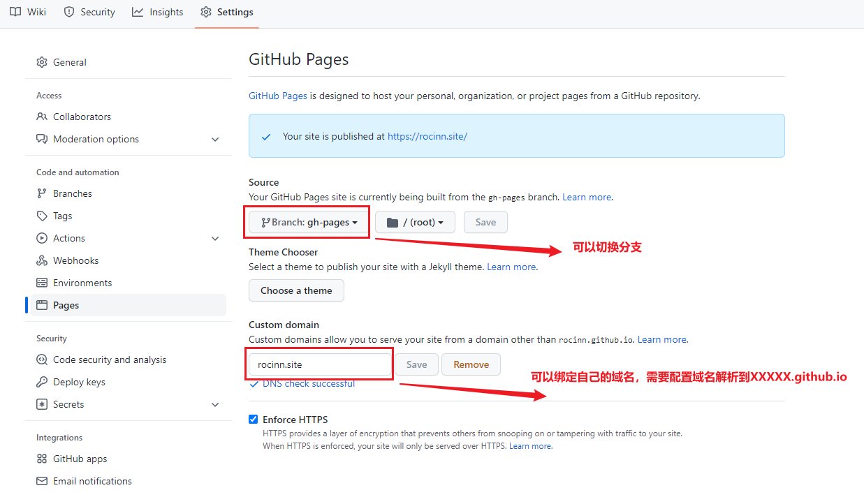Image resolution: width=864 pixels, height=504 pixels.
Task: Remove the custom domain
Action: pyautogui.click(x=471, y=364)
